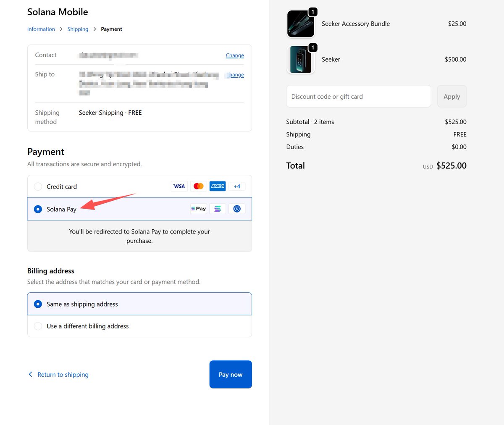504x425 pixels.
Task: Click the American Express icon
Action: 218,186
